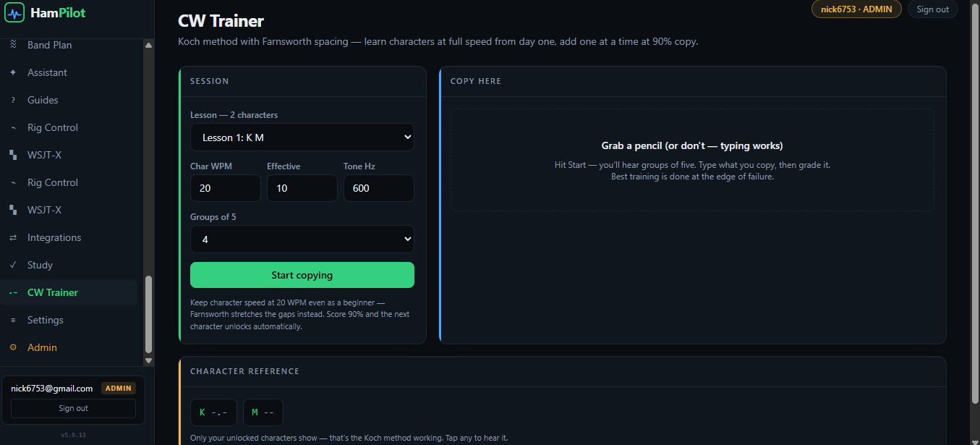The height and width of the screenshot is (445, 980).
Task: Start copying with the green button
Action: (x=302, y=275)
